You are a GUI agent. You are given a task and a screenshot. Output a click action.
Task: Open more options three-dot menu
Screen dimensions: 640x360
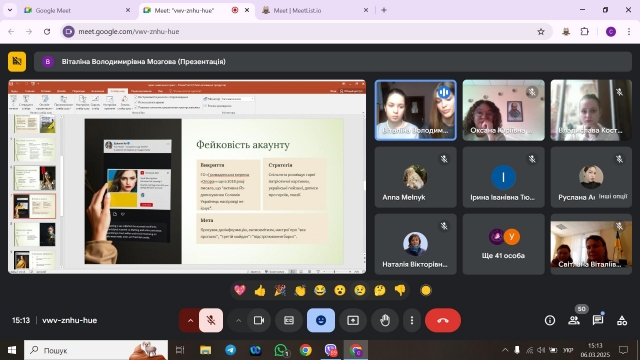pos(412,320)
